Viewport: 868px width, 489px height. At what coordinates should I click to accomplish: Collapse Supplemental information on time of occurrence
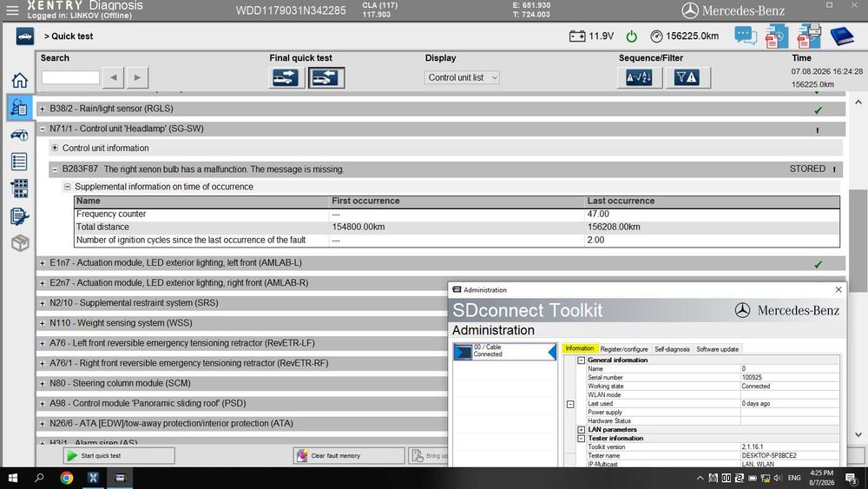67,187
